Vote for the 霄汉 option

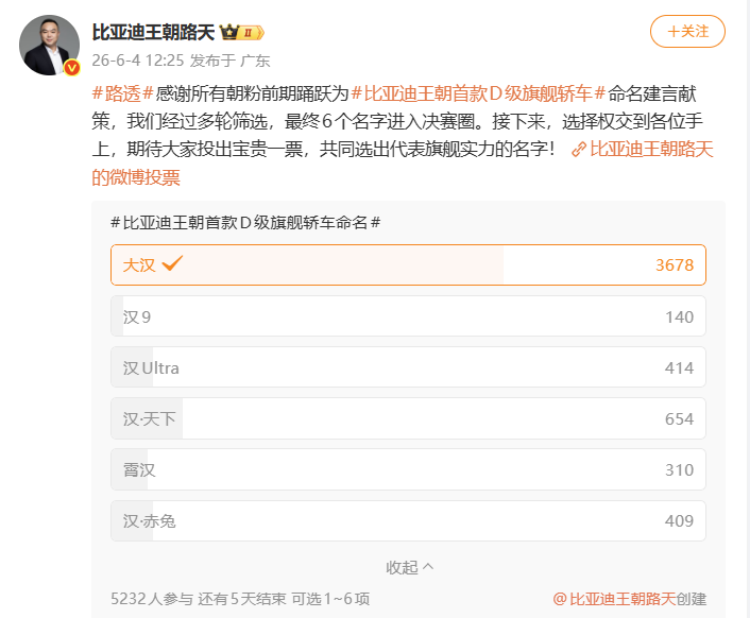pyautogui.click(x=408, y=470)
